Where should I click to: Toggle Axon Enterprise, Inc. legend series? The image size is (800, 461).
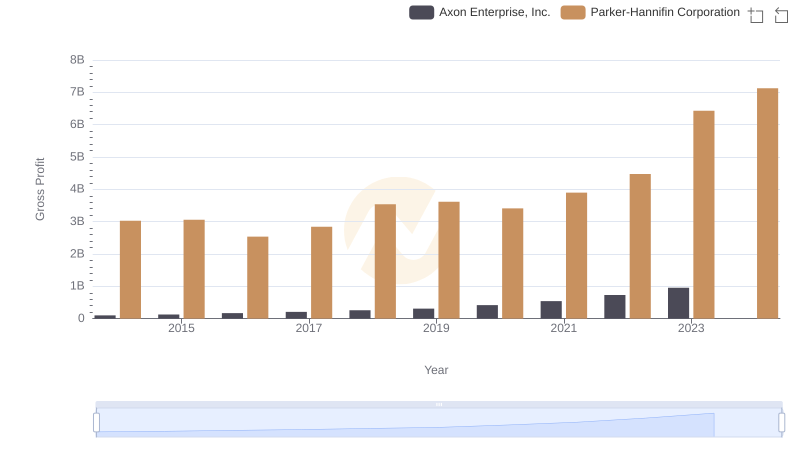(x=480, y=12)
